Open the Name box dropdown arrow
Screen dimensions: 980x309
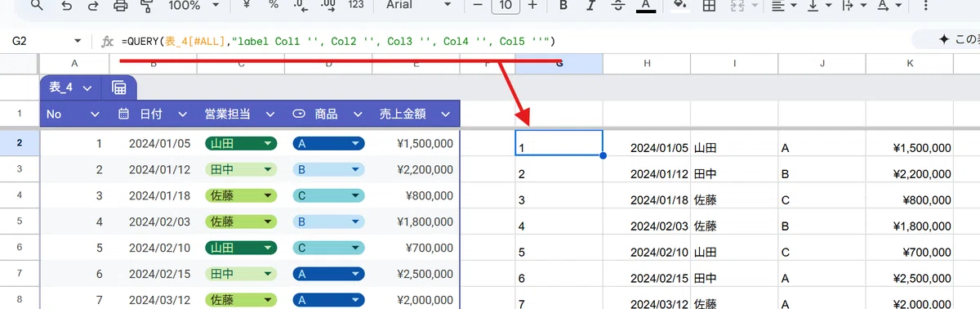pos(78,41)
